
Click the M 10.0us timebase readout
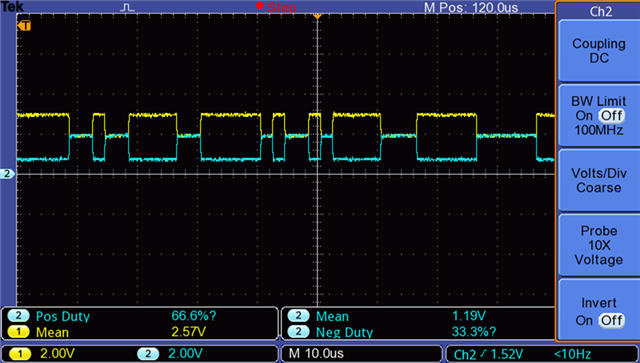(x=316, y=353)
